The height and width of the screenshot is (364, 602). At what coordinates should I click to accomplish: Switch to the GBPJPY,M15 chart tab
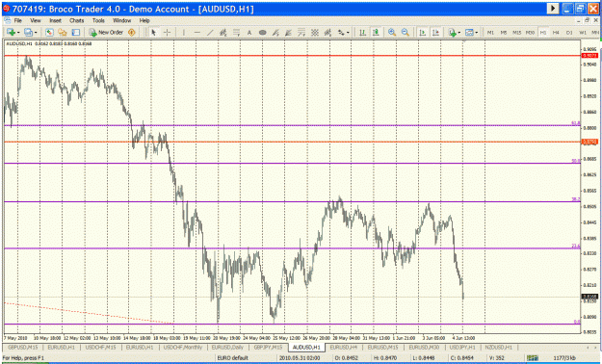[x=268, y=347]
